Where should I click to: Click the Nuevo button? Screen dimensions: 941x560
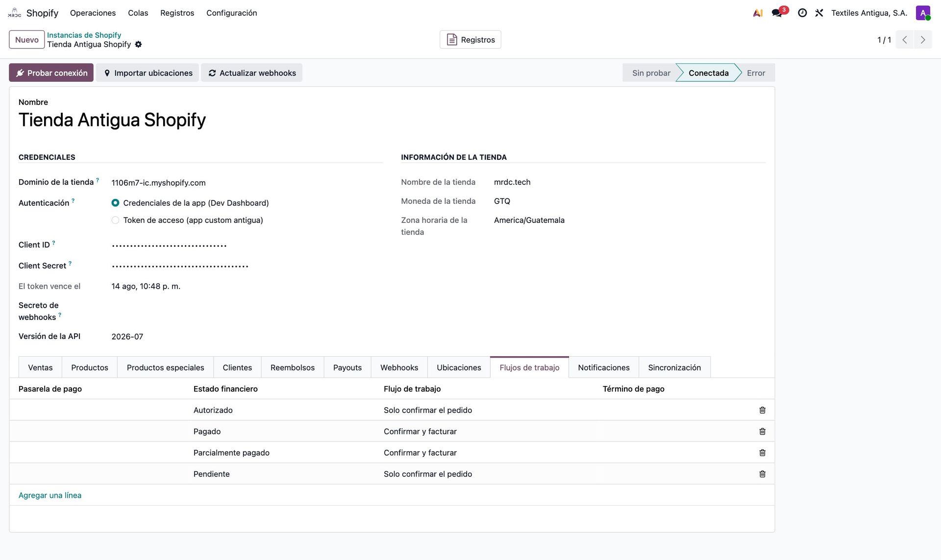pos(26,40)
